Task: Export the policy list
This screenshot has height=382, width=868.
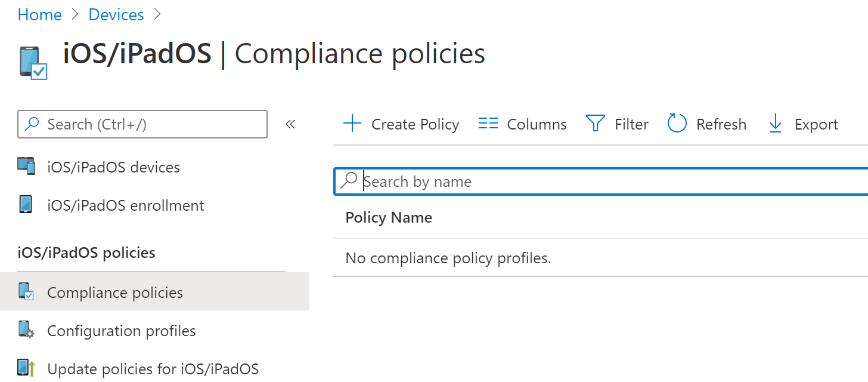Action: tap(804, 124)
